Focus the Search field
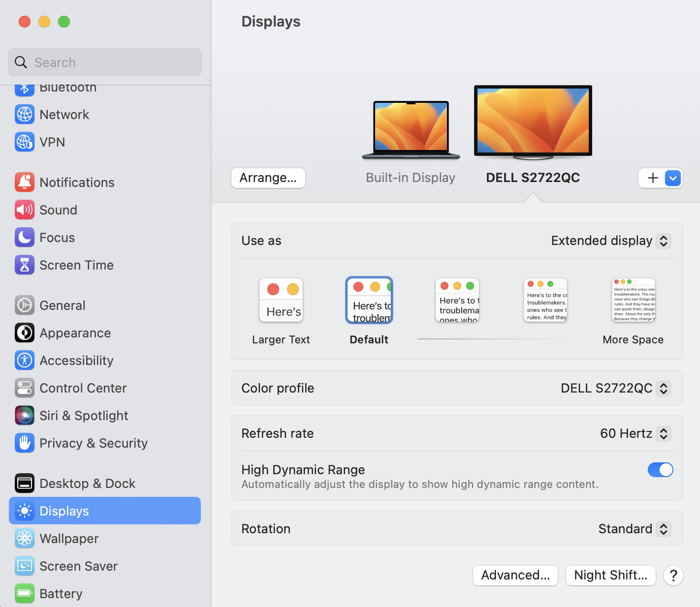 [105, 62]
